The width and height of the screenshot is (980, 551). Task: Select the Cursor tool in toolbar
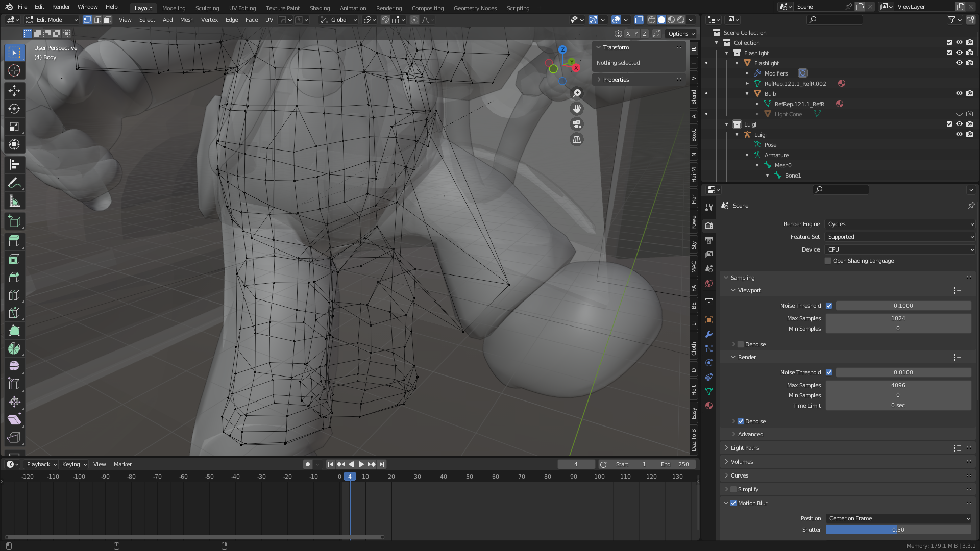pos(14,70)
